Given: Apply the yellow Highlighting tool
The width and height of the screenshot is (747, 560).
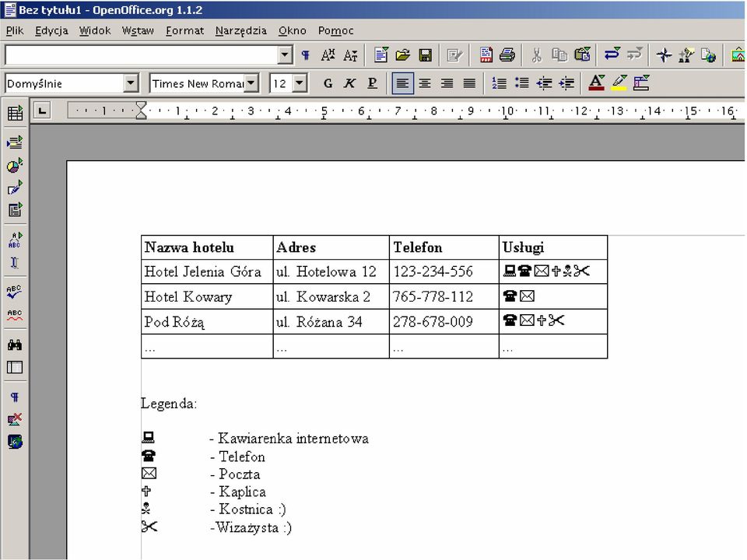Looking at the screenshot, I should point(619,83).
